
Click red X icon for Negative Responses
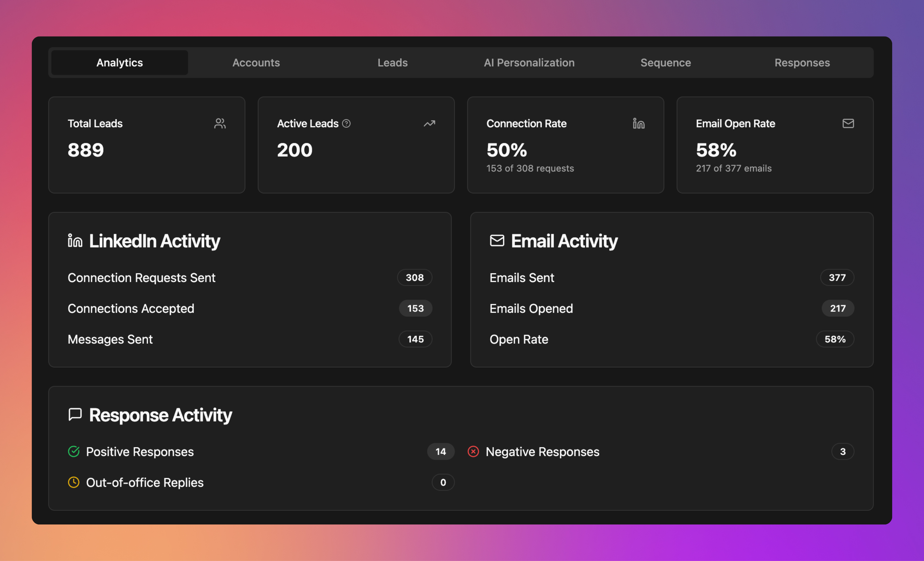(x=473, y=451)
